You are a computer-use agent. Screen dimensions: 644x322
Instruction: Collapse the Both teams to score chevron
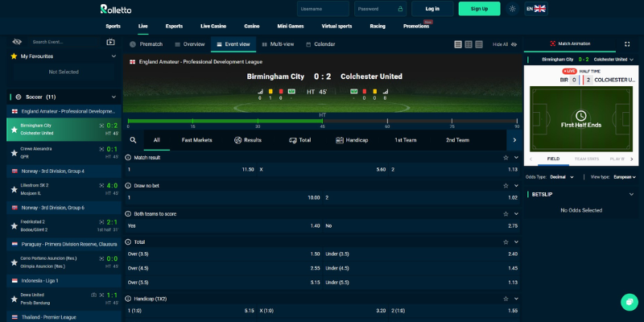coord(516,214)
